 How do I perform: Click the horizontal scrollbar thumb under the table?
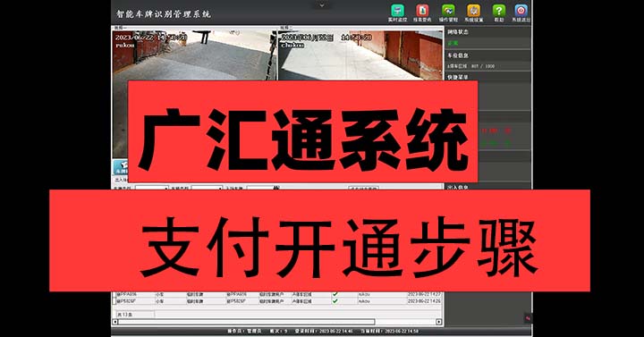coord(247,322)
